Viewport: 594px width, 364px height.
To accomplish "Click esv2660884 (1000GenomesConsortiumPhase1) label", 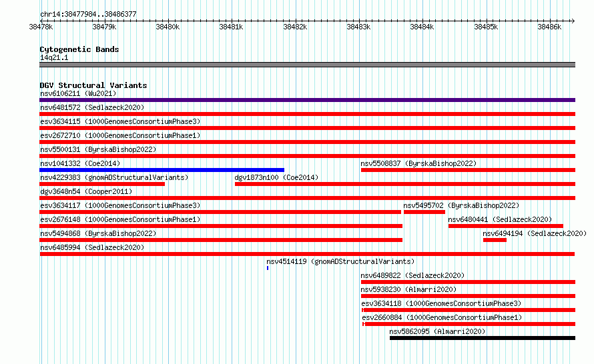I will coord(442,317).
